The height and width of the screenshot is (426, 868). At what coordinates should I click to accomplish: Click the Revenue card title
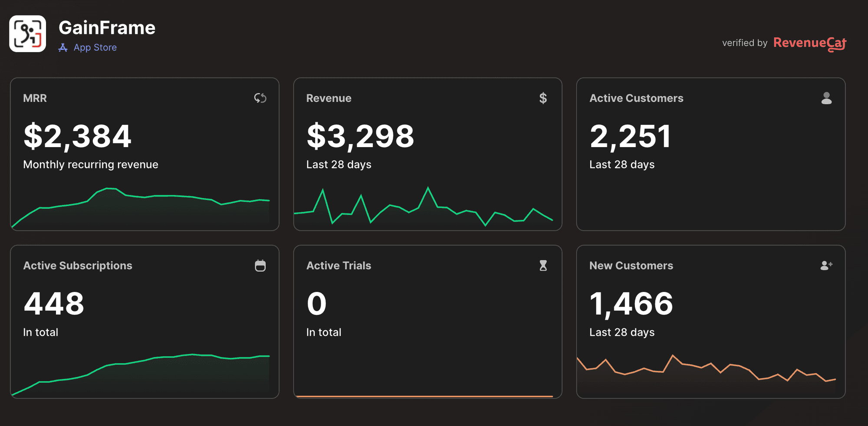[x=329, y=98]
